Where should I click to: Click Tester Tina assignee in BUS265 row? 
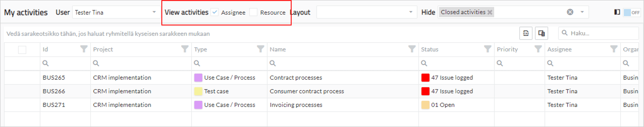click(562, 78)
